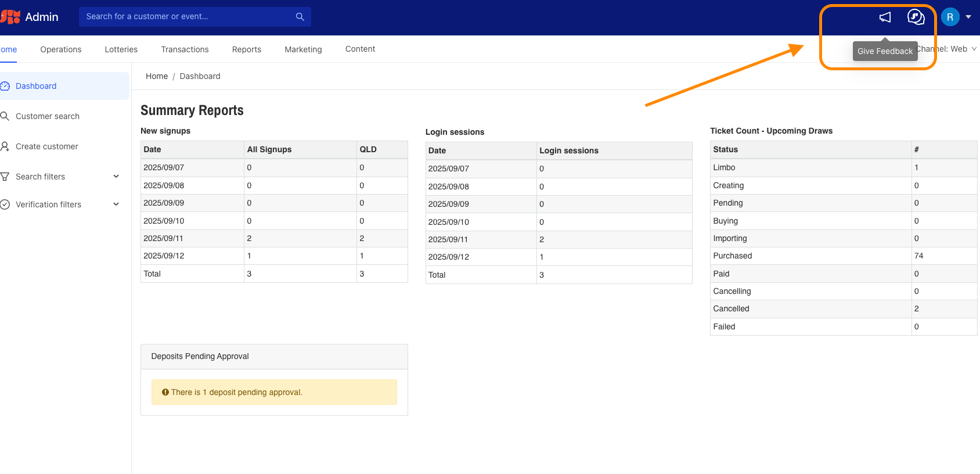
Task: Open the Give Feedback chat icon
Action: point(916,17)
